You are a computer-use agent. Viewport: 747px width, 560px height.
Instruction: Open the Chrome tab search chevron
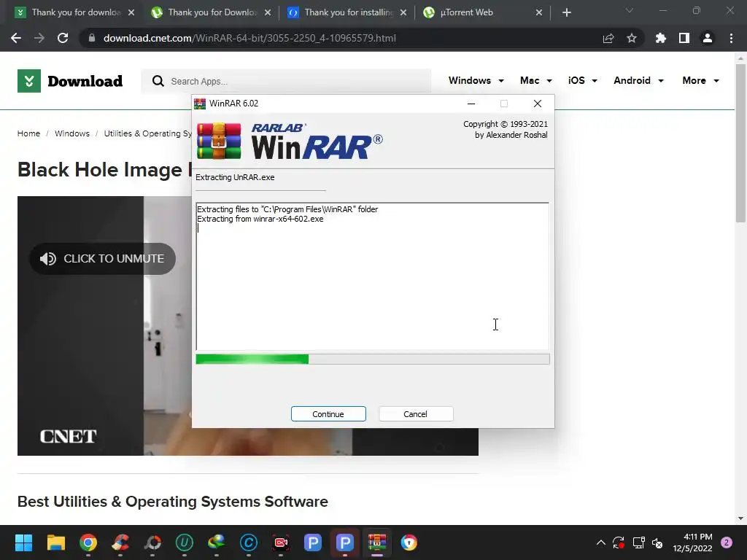[x=630, y=10]
